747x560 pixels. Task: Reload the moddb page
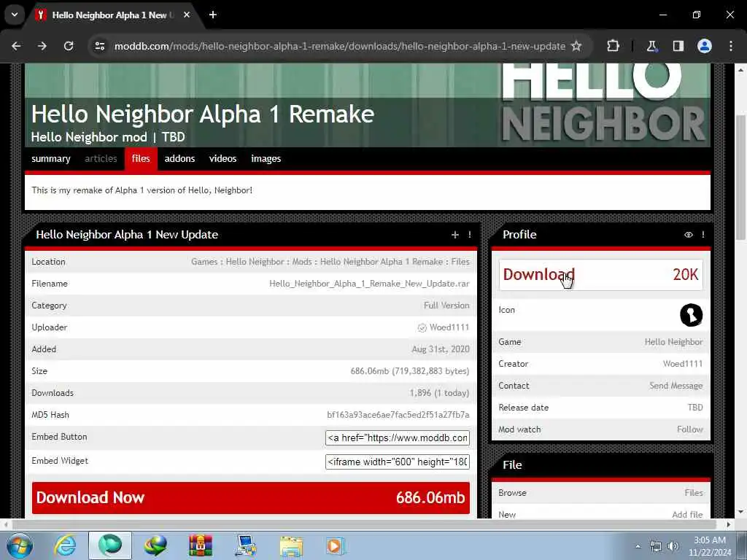(x=69, y=46)
